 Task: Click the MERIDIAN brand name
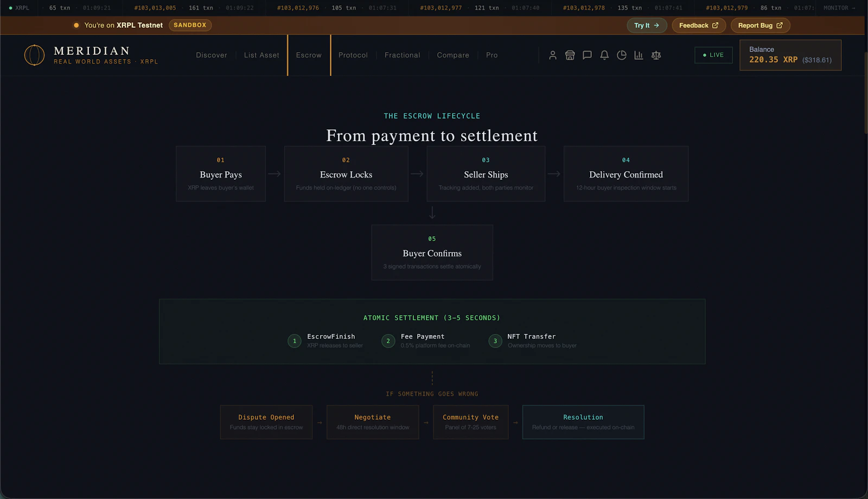(x=92, y=50)
